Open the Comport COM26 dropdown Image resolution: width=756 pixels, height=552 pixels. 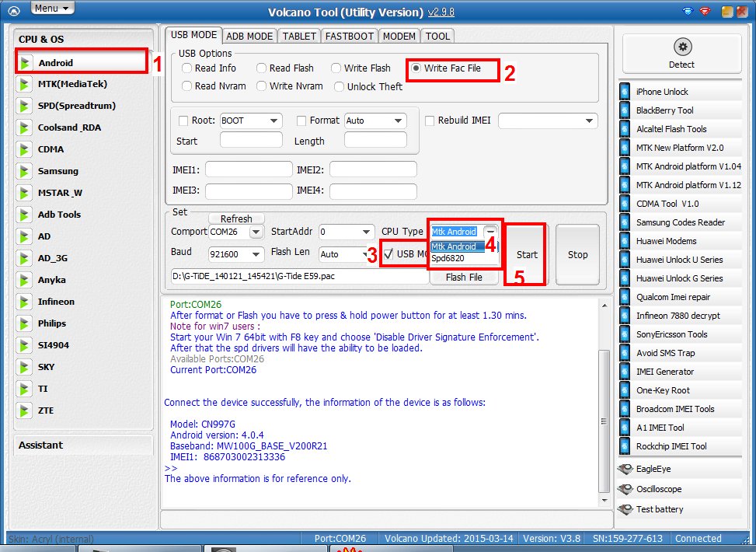pos(256,232)
